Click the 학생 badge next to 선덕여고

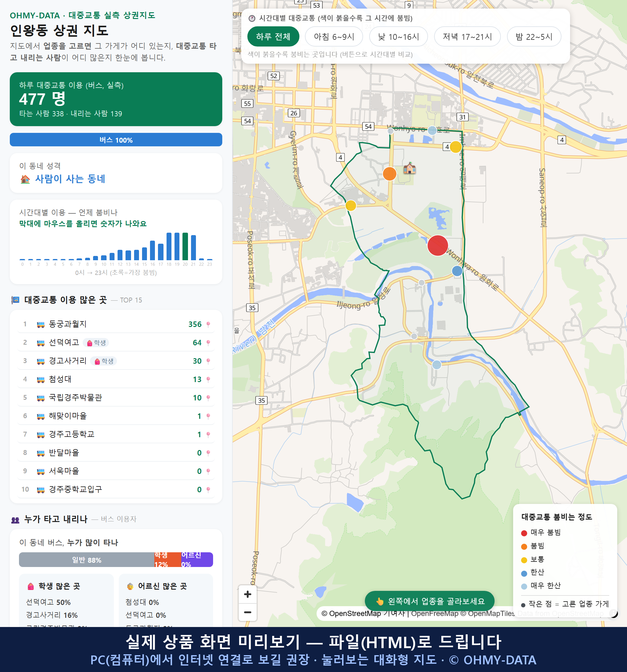pos(96,343)
